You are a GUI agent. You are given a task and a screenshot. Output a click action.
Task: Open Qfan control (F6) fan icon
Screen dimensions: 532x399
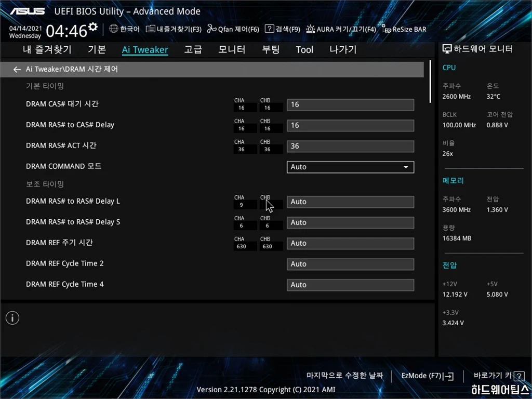(x=212, y=29)
